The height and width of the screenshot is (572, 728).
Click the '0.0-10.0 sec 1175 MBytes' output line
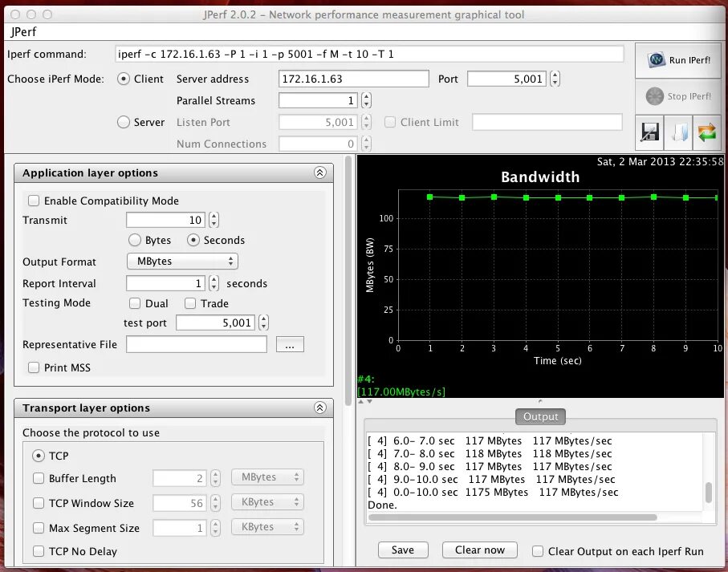tap(493, 492)
